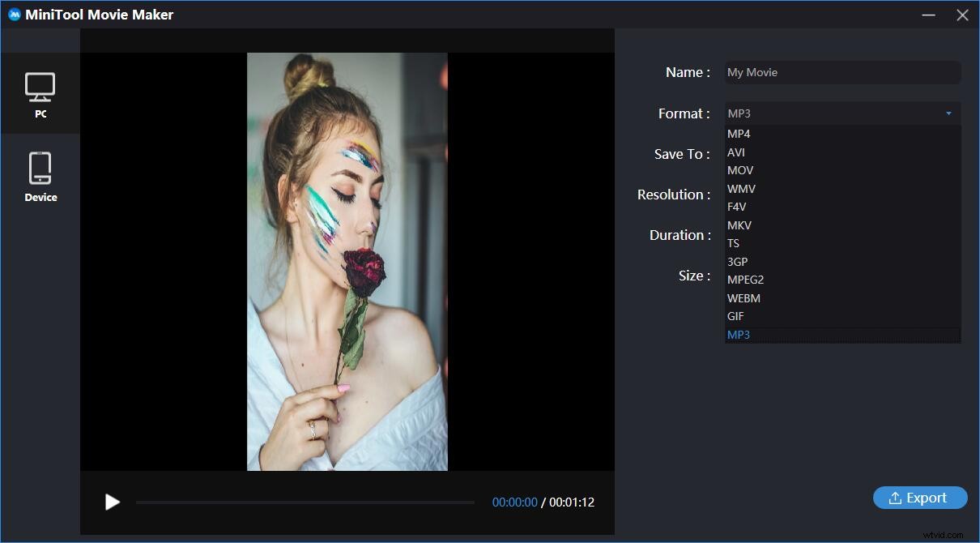Click the Export button
Viewport: 980px width, 543px height.
919,498
